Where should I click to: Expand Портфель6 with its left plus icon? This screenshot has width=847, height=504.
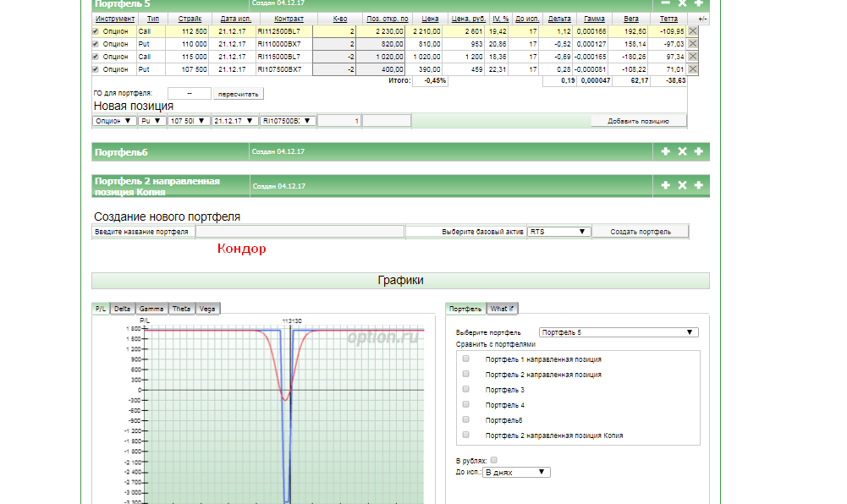point(665,151)
